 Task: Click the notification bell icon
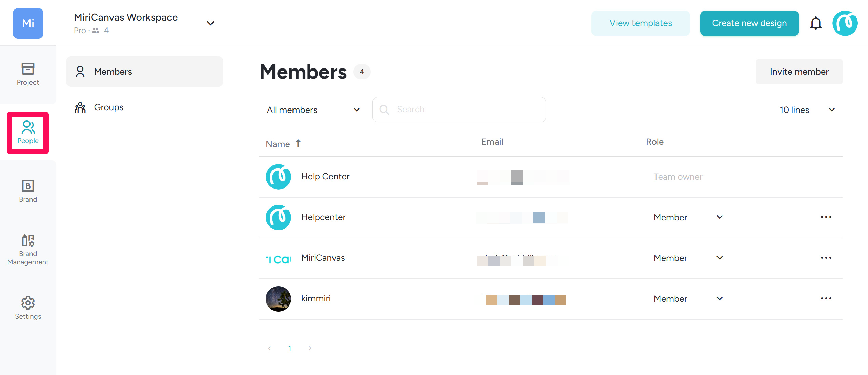pyautogui.click(x=815, y=23)
